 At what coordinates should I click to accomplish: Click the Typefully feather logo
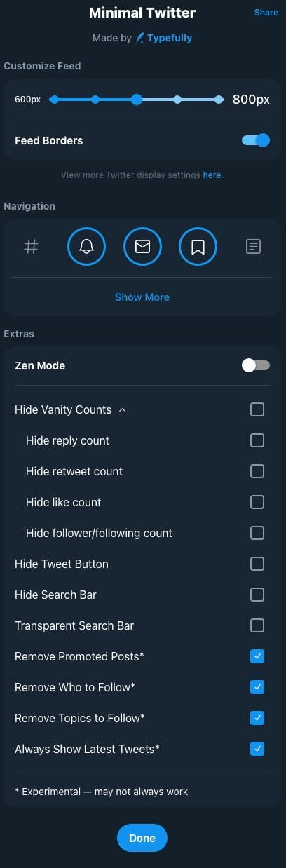pos(139,38)
